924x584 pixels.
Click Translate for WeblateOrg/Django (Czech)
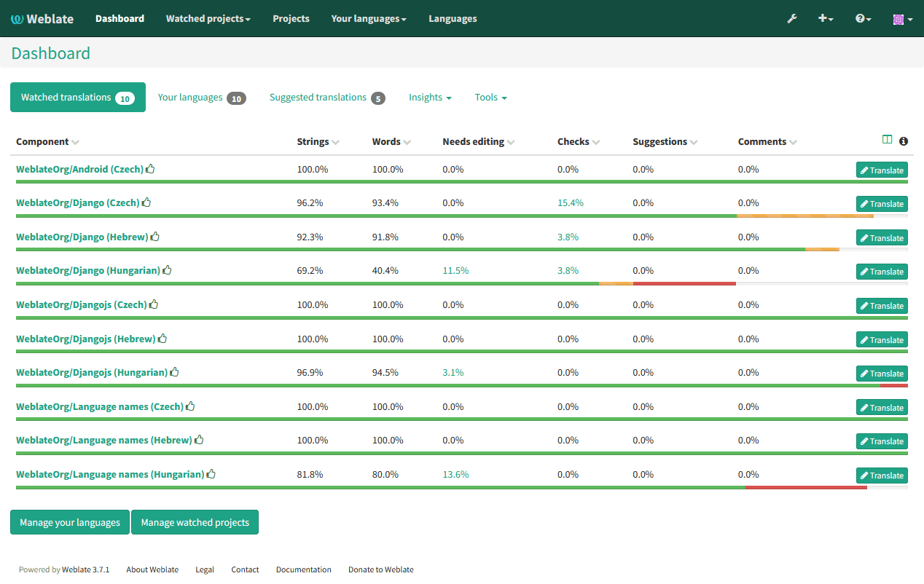point(882,203)
